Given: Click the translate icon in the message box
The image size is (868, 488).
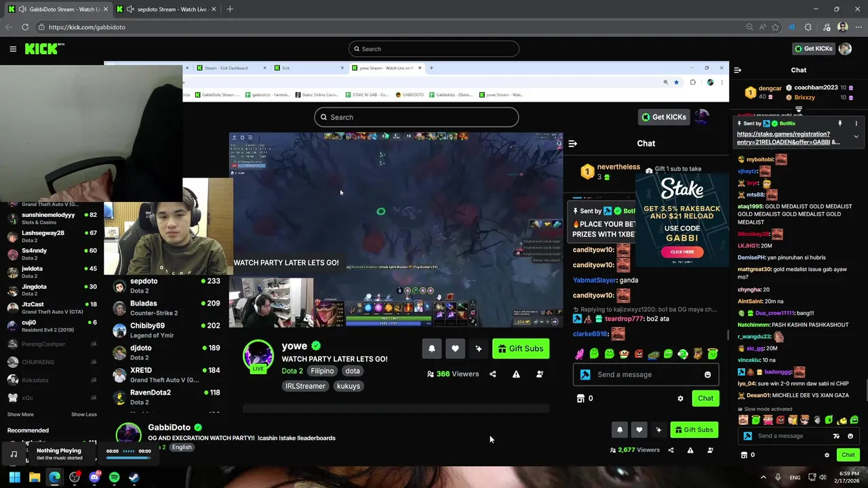Looking at the screenshot, I should click(836, 436).
